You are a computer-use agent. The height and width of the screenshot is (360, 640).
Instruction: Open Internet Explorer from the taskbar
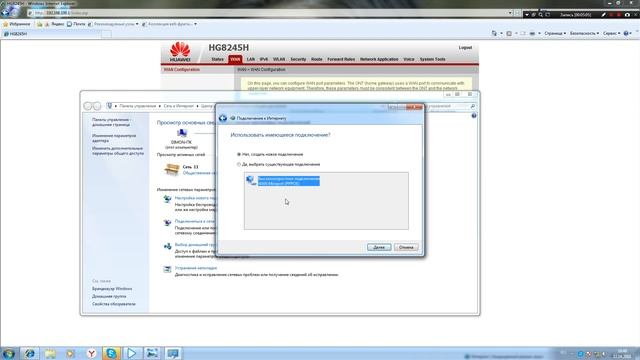[29, 353]
